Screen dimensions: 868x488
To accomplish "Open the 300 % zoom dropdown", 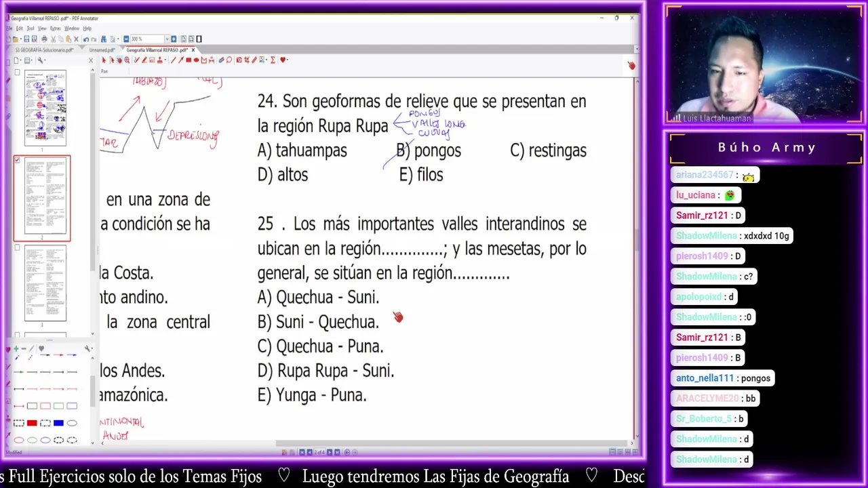I will point(167,39).
